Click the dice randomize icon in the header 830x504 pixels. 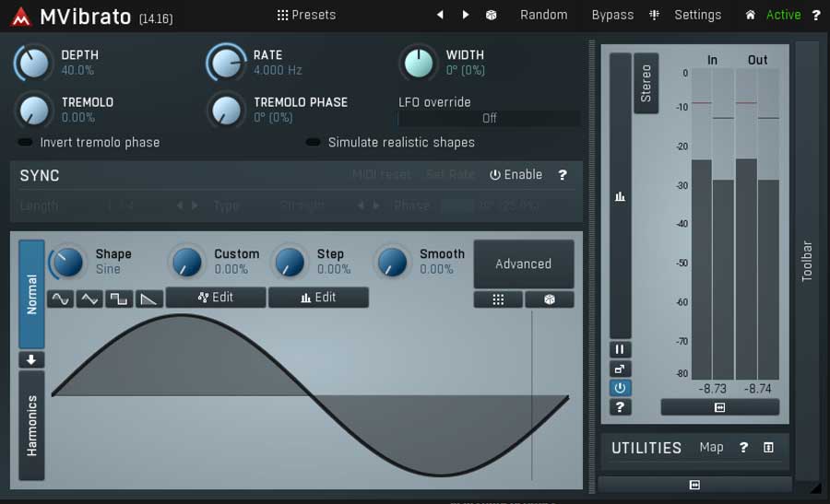coord(492,15)
